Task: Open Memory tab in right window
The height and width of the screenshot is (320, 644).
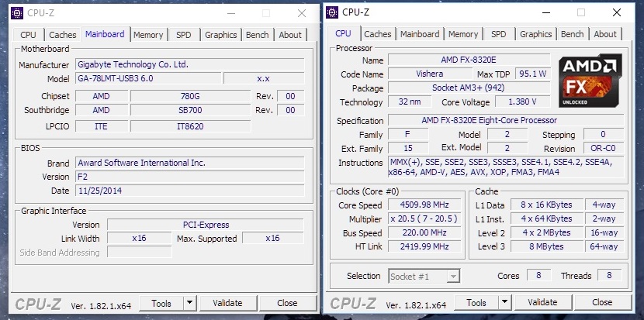Action: point(463,34)
